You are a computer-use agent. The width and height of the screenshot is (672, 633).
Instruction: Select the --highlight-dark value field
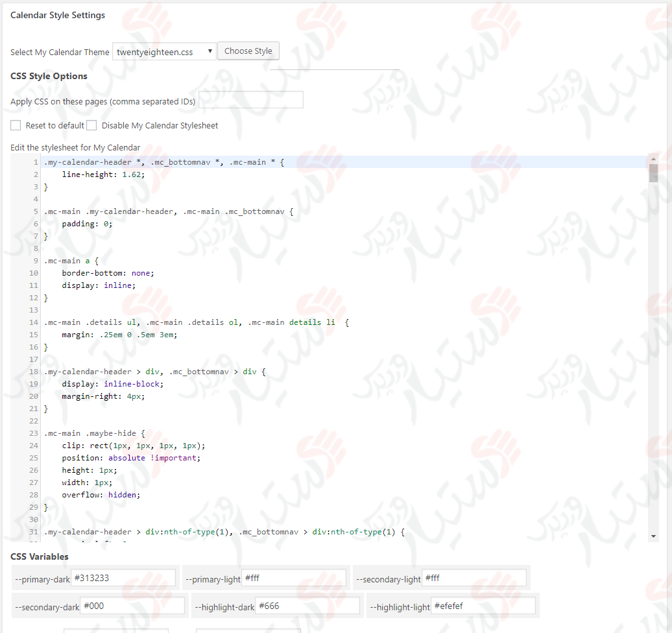click(307, 606)
